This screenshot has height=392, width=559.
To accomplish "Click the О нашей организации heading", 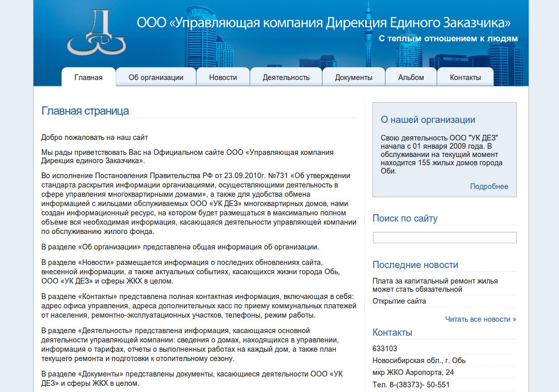I will pos(428,120).
